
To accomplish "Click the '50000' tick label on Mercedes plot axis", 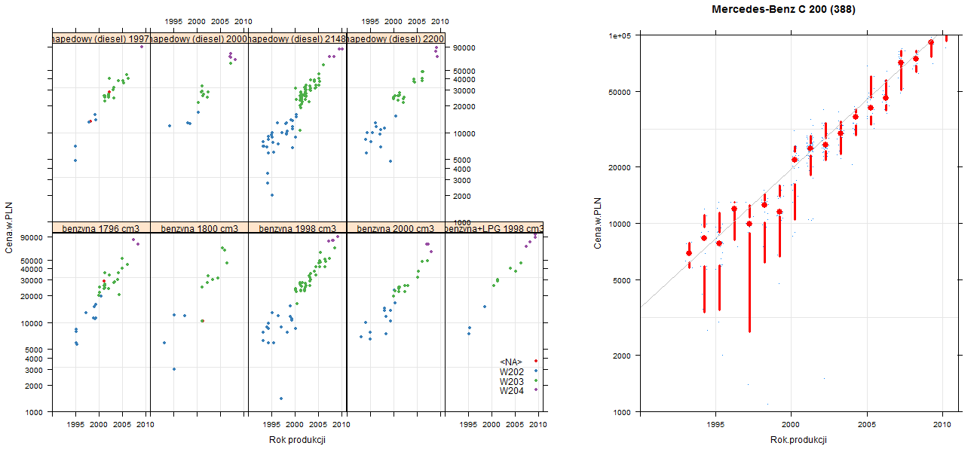I will 619,92.
